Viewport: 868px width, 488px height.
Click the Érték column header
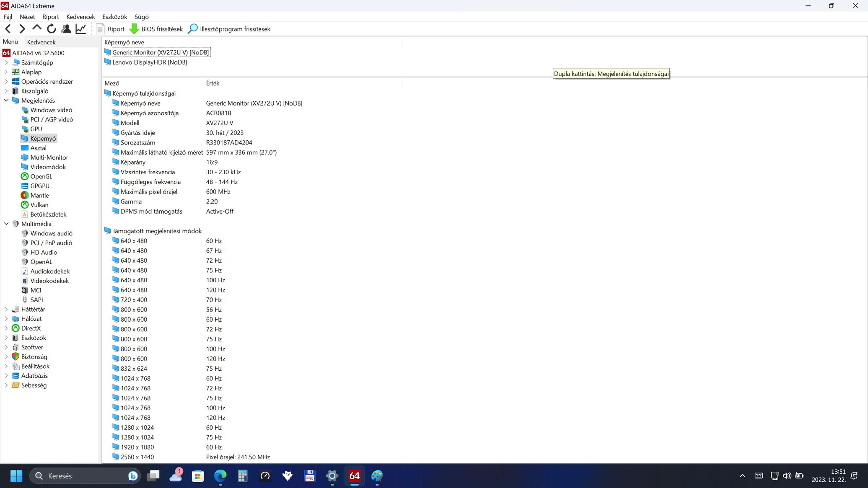click(x=212, y=83)
